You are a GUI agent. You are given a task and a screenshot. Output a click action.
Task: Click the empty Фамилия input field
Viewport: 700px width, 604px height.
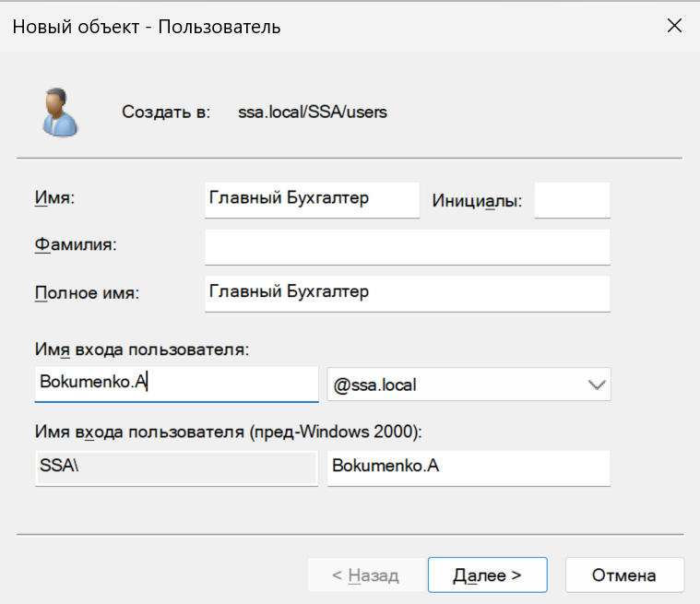(407, 246)
